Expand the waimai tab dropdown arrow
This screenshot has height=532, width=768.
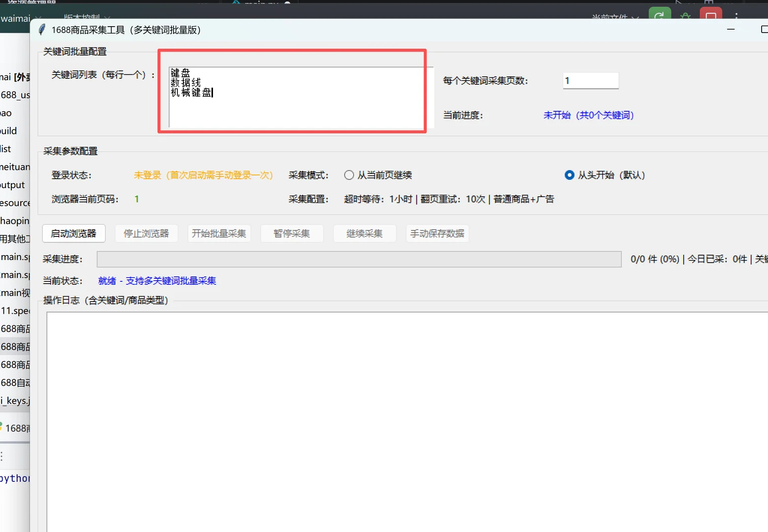(x=38, y=18)
